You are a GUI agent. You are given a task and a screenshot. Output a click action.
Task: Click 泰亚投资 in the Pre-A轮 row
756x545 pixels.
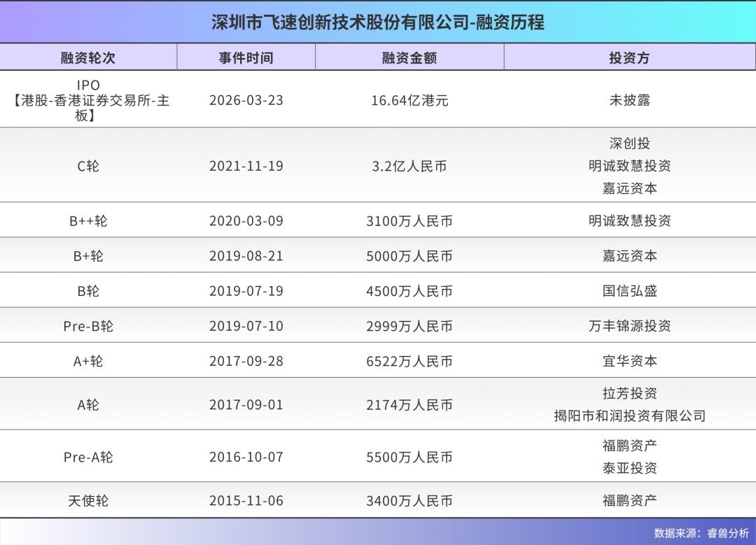click(629, 468)
